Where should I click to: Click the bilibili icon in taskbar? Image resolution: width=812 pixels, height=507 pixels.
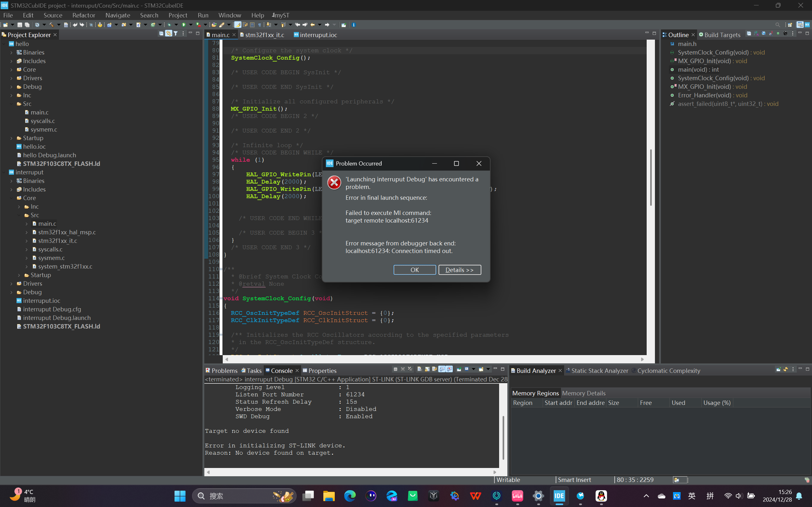click(518, 496)
